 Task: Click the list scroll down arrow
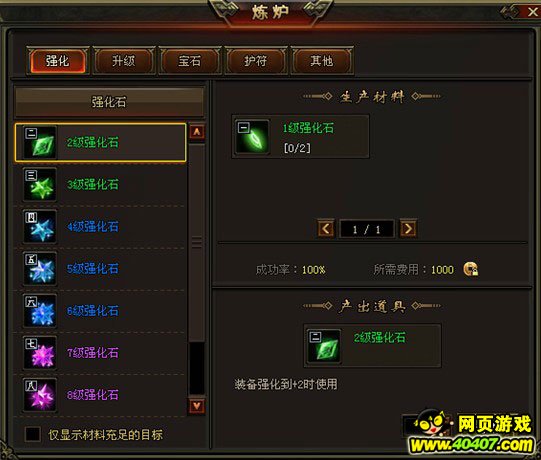pos(197,406)
